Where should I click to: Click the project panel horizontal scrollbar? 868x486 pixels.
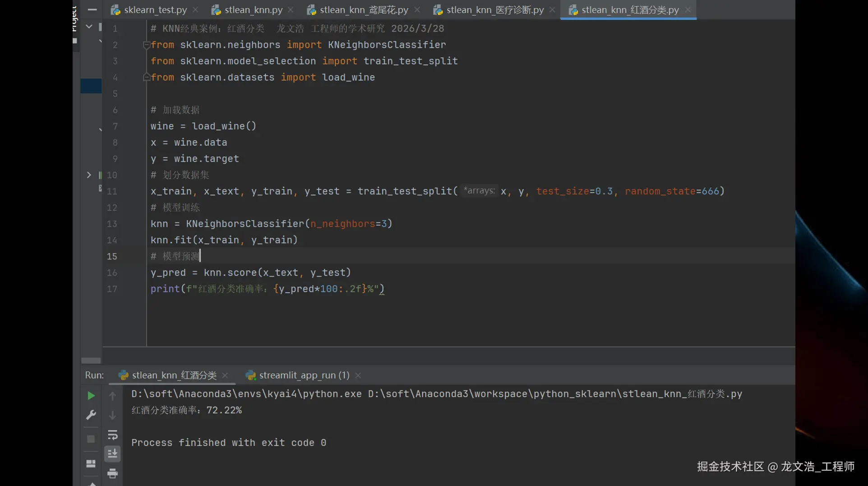point(91,361)
